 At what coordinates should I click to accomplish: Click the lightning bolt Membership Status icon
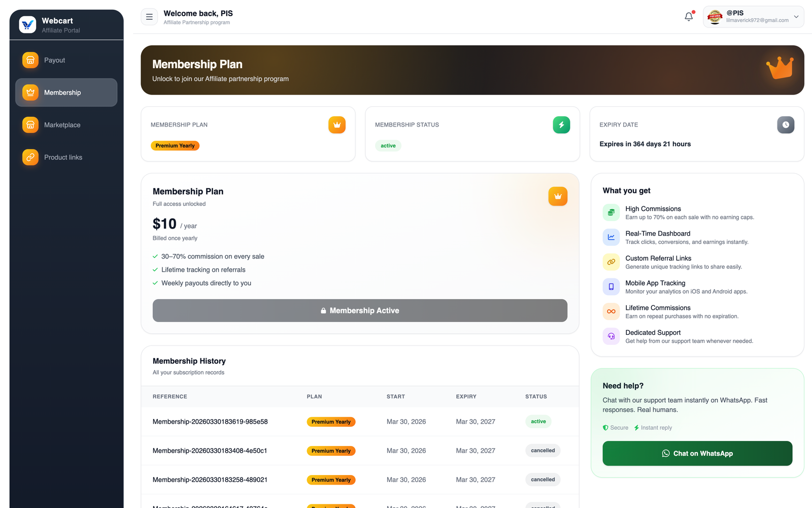(x=561, y=125)
